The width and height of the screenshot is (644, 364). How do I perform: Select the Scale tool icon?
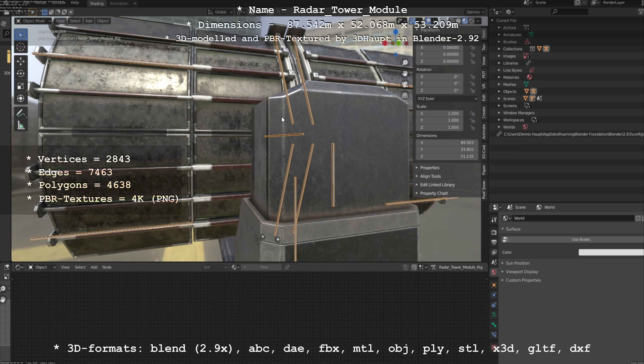(20, 86)
